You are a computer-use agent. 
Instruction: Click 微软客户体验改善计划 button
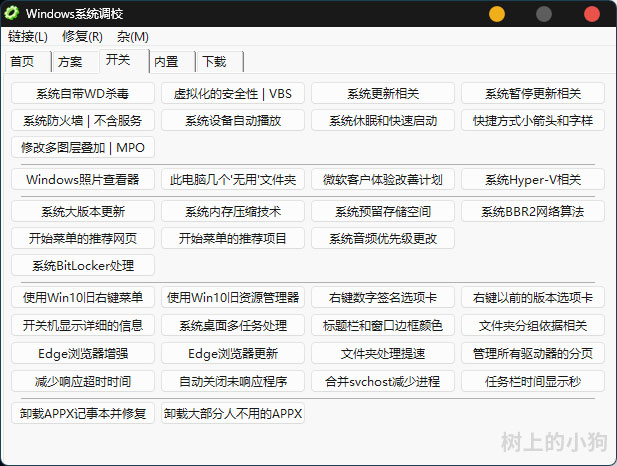pos(383,179)
